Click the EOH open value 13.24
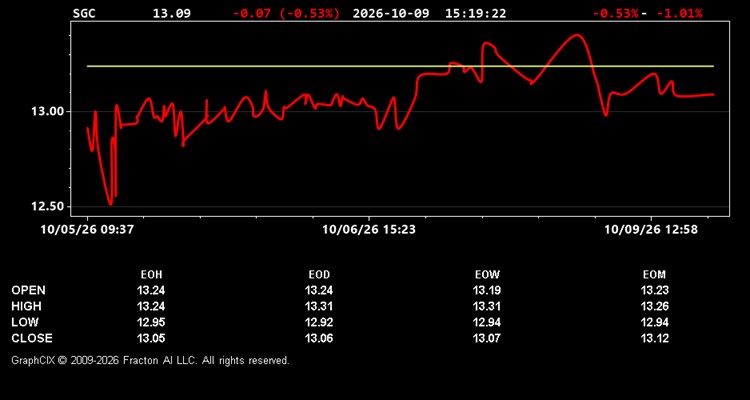The width and height of the screenshot is (750, 400). click(151, 290)
